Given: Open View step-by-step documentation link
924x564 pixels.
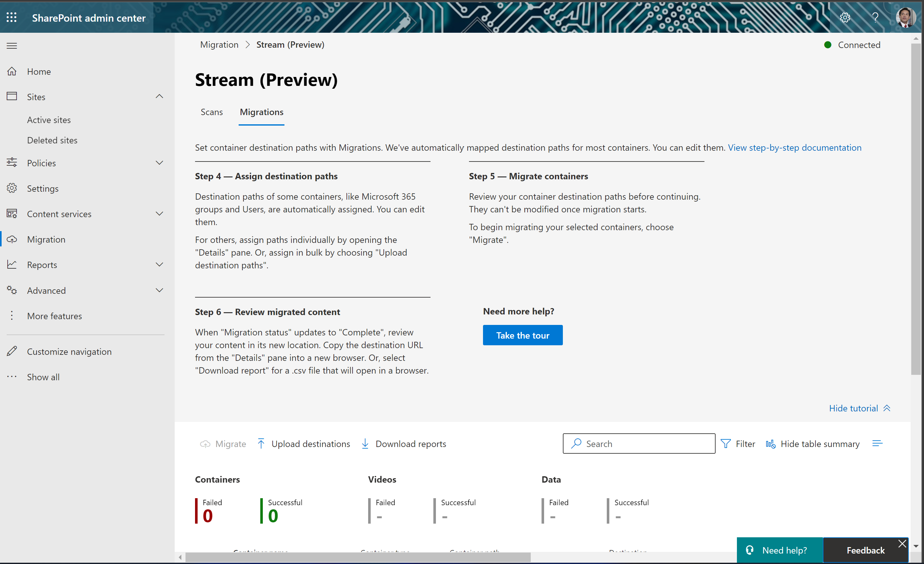Looking at the screenshot, I should 794,148.
